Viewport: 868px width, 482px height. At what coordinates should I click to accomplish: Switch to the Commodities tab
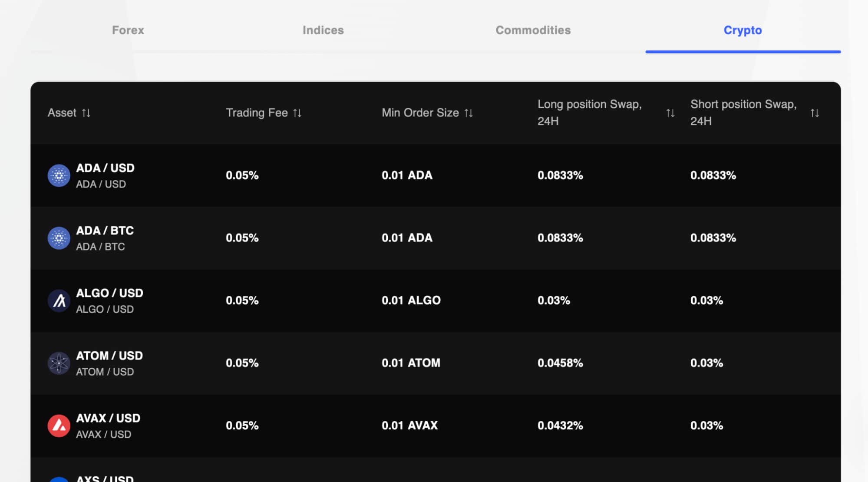(x=533, y=30)
